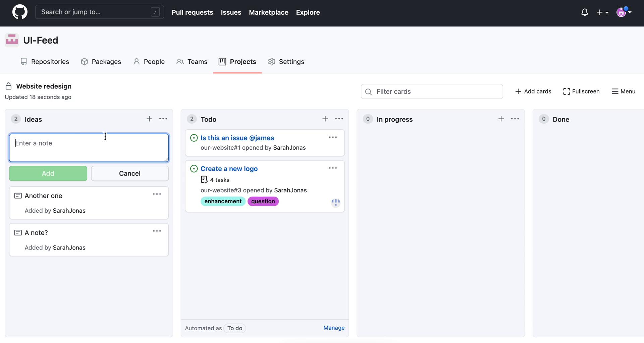Go to Pull requests
Viewport: 644px width, 343px height.
193,12
